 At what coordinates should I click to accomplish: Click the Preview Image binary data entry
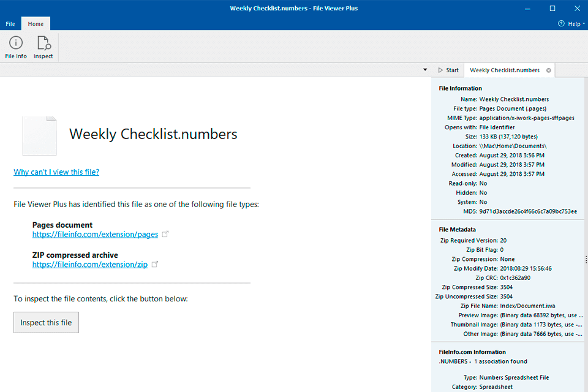(541, 315)
